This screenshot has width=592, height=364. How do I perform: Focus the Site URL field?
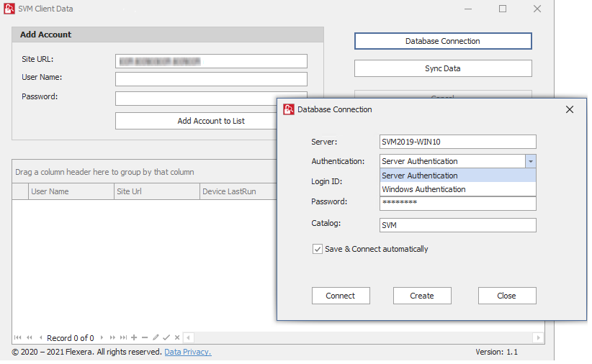211,61
